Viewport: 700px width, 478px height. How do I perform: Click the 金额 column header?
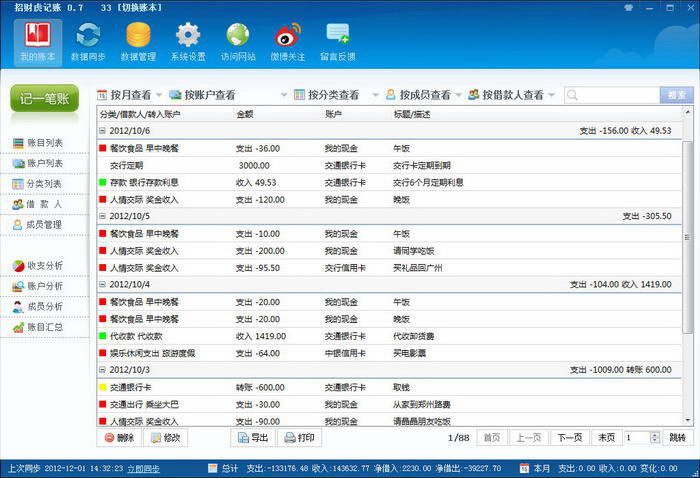pyautogui.click(x=245, y=114)
